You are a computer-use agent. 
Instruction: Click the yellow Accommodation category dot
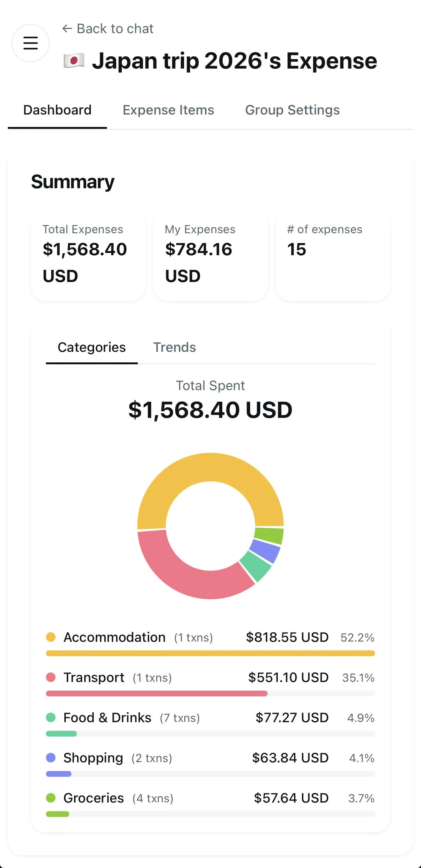[x=50, y=637]
